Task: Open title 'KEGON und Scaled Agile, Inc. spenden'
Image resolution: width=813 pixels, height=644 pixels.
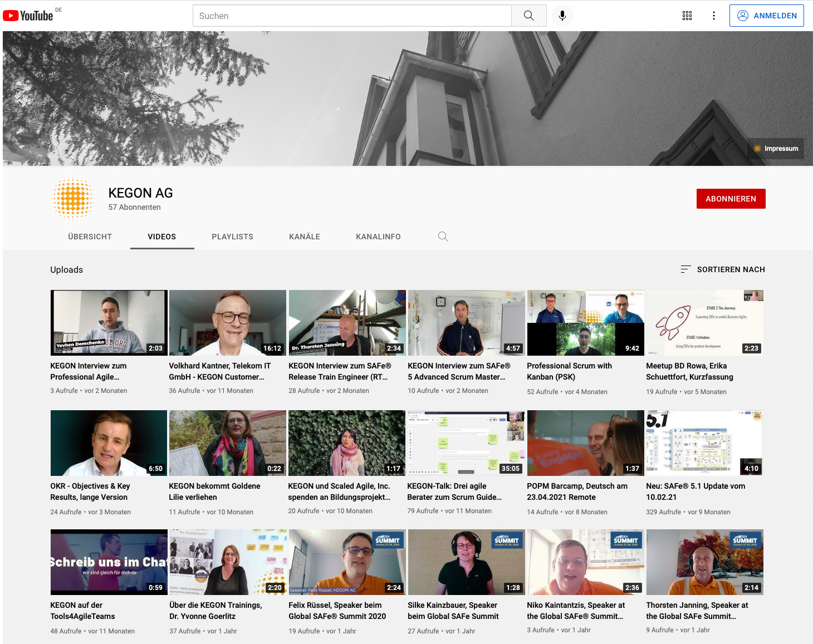Action: (339, 491)
